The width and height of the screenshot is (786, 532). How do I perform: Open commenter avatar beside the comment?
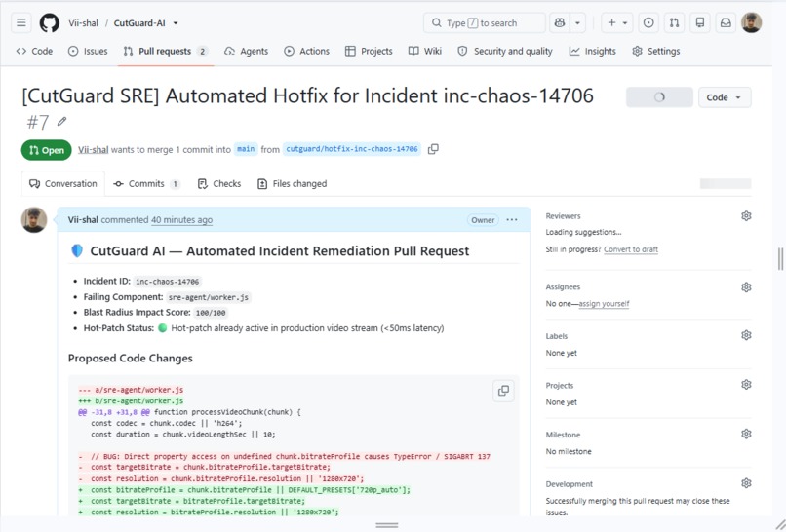tap(34, 220)
